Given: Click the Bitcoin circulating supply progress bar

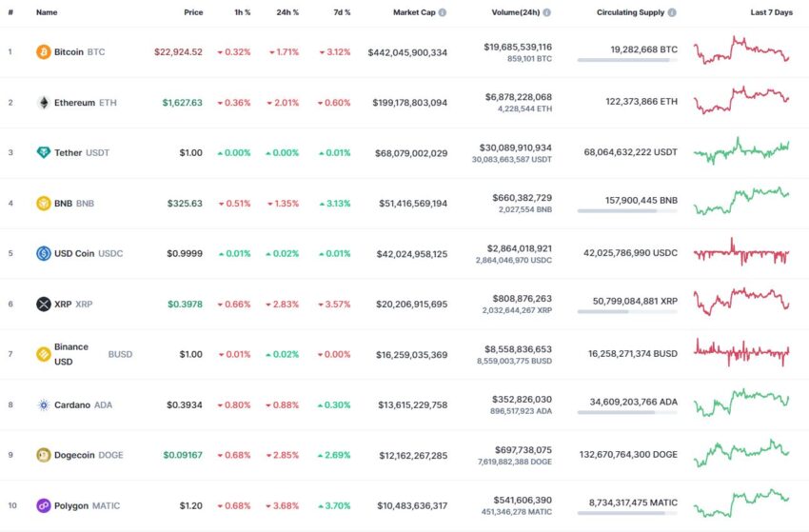Looking at the screenshot, I should point(627,60).
